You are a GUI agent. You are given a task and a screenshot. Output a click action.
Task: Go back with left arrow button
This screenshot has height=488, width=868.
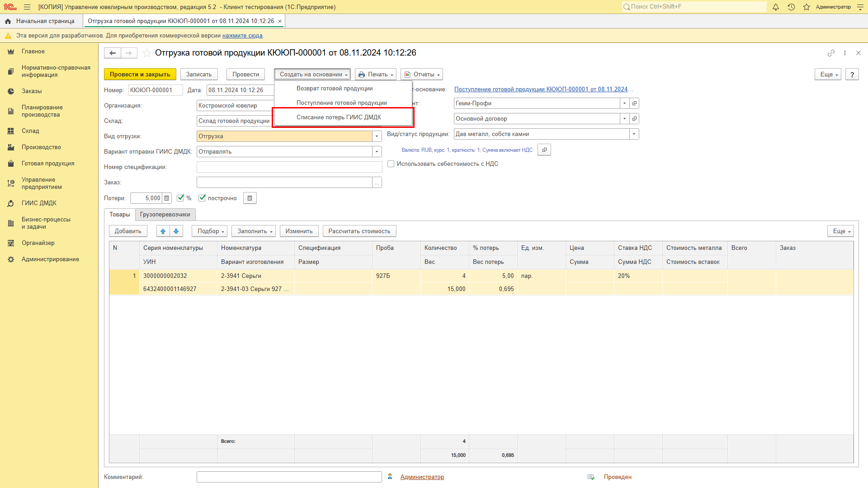113,53
